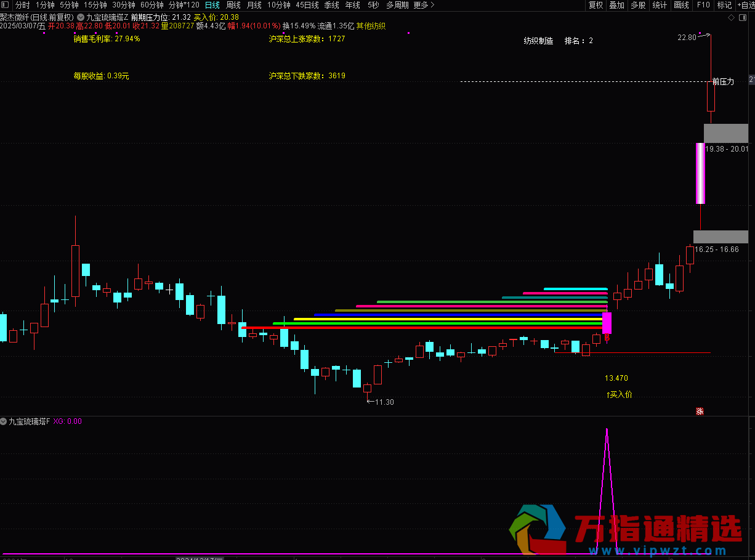Switch to the 分时 chart tab
Screen dimensions: 755x560
pos(22,5)
